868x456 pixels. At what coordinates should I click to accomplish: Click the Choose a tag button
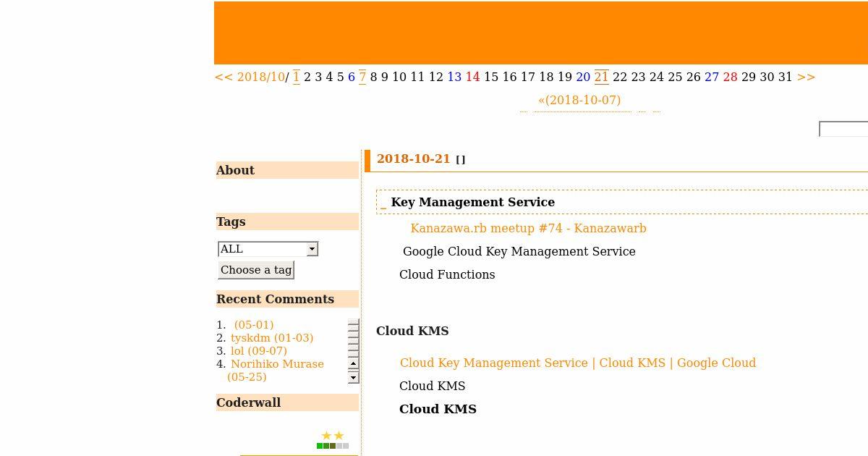click(256, 270)
